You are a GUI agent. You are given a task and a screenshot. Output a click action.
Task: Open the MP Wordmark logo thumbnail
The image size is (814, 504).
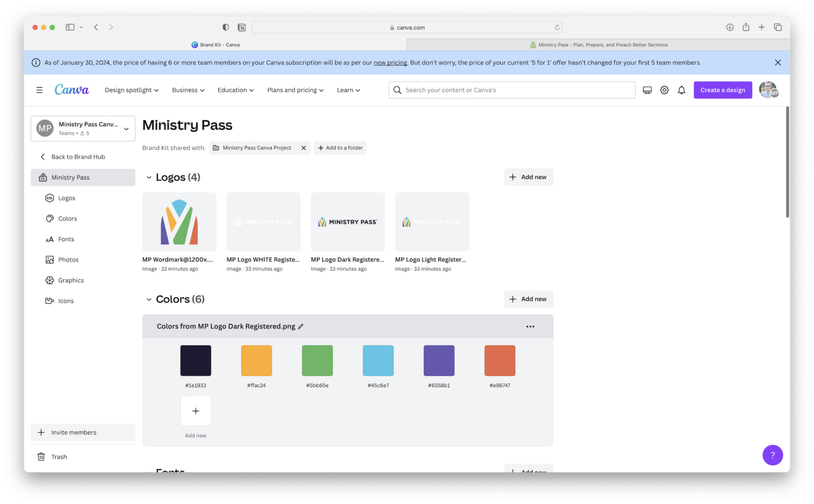click(x=179, y=222)
